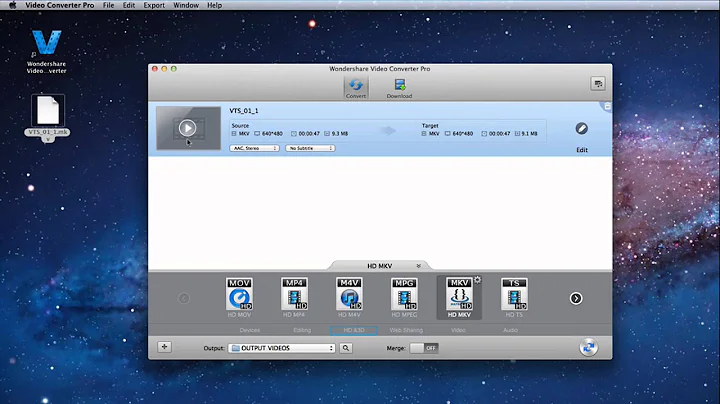The height and width of the screenshot is (404, 720).
Task: Open the Window menu
Action: pyautogui.click(x=186, y=5)
